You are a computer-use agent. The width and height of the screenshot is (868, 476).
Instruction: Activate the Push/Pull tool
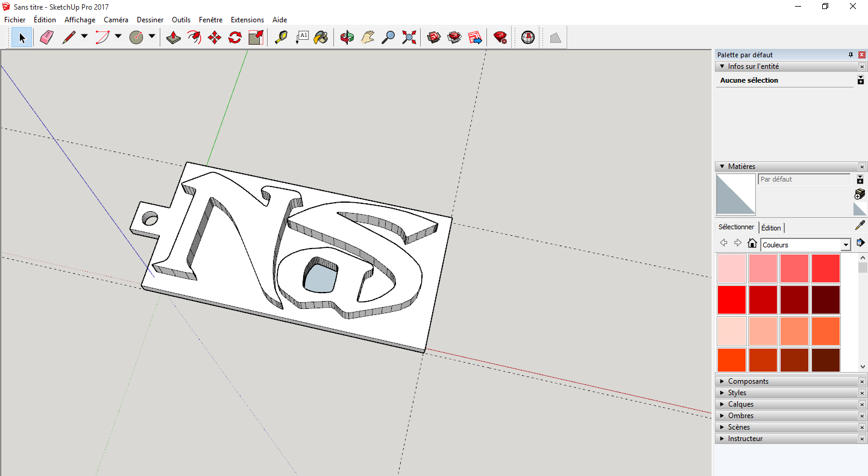tap(174, 37)
